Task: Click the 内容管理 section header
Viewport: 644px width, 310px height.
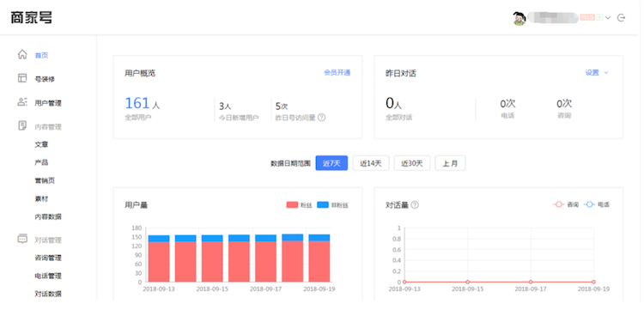Action: coord(48,127)
